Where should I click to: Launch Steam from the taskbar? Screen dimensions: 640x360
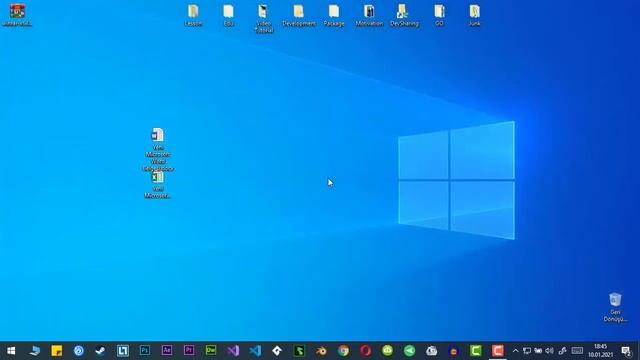pyautogui.click(x=100, y=351)
